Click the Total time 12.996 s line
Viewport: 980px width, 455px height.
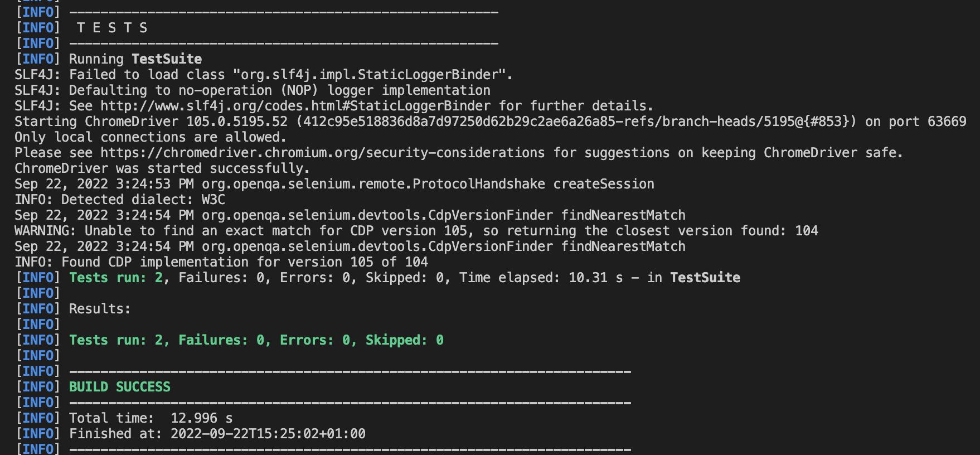pos(151,418)
